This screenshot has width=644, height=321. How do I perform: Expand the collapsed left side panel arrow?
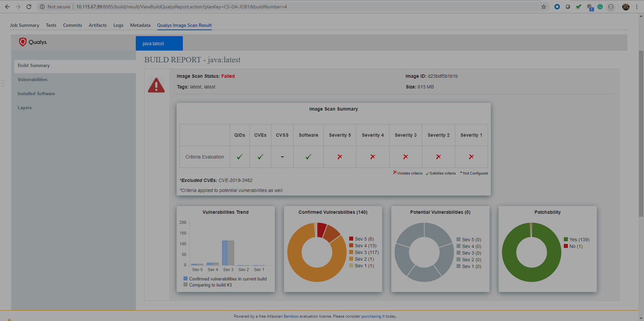[2, 83]
